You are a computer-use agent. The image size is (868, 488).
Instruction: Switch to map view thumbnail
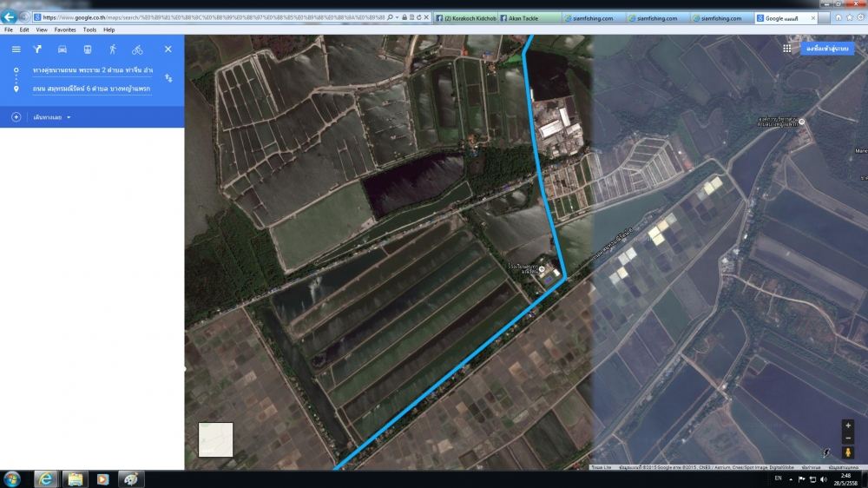[x=215, y=439]
